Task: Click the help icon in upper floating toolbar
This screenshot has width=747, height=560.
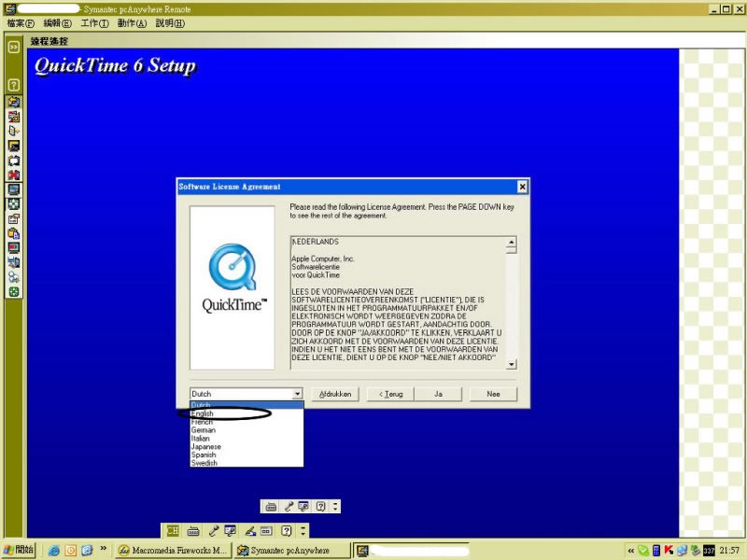Action: click(321, 506)
